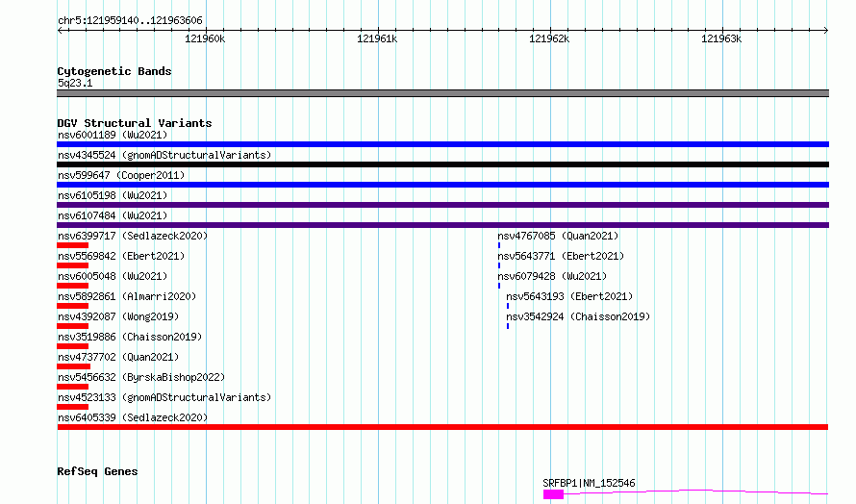Viewport: 856px width, 504px height.
Task: Open nsv6399717 (Sedlazeck2020) variant
Action: [x=133, y=236]
